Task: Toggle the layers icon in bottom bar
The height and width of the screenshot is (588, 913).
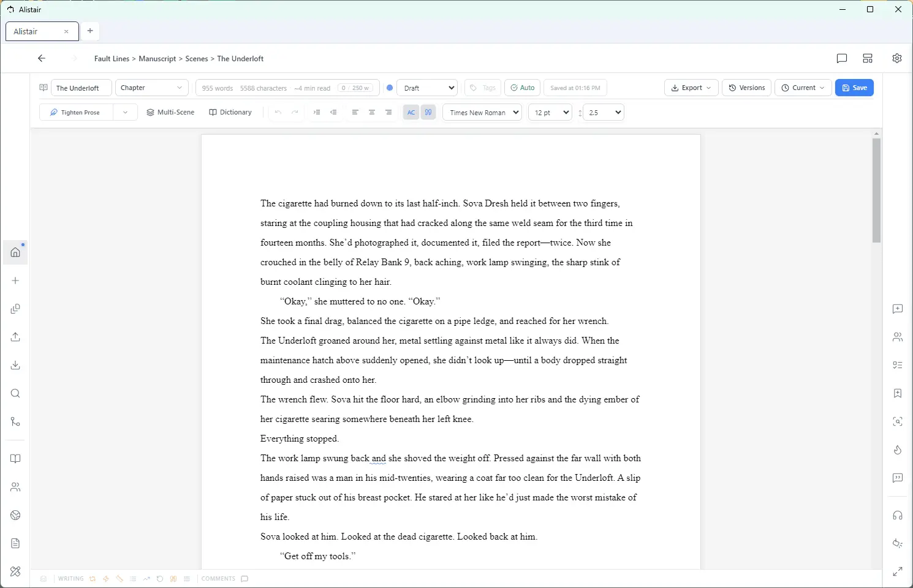Action: [44, 579]
